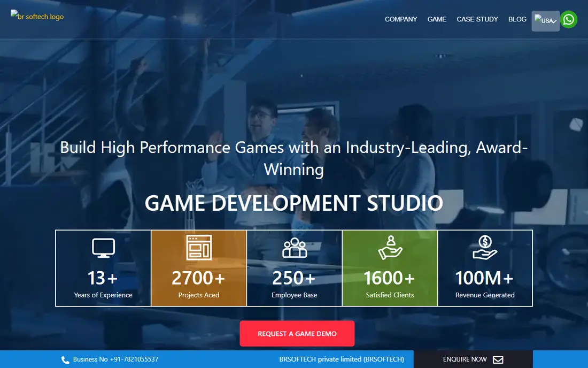Click the 1600+ Satisfied Clients card
The height and width of the screenshot is (368, 588).
[390, 268]
